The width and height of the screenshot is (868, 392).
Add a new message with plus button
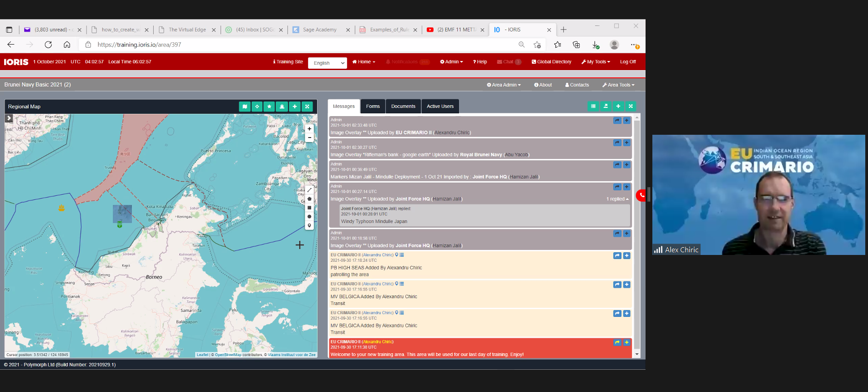tap(618, 106)
